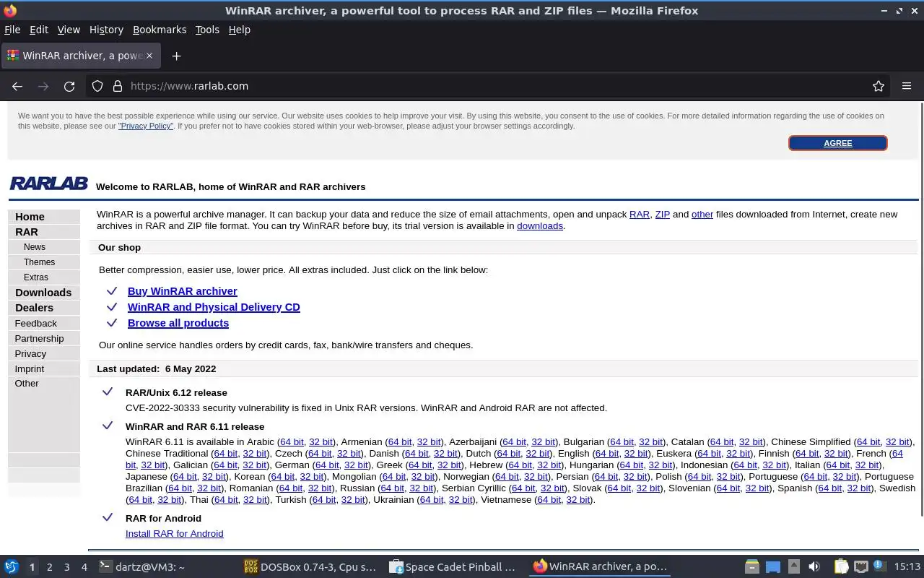Open News in sidebar
The width and height of the screenshot is (924, 578).
point(35,247)
